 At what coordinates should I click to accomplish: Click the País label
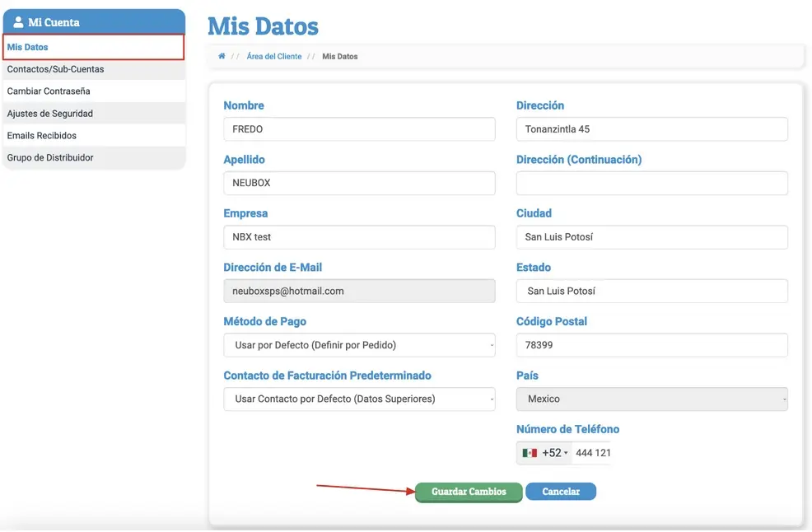527,375
